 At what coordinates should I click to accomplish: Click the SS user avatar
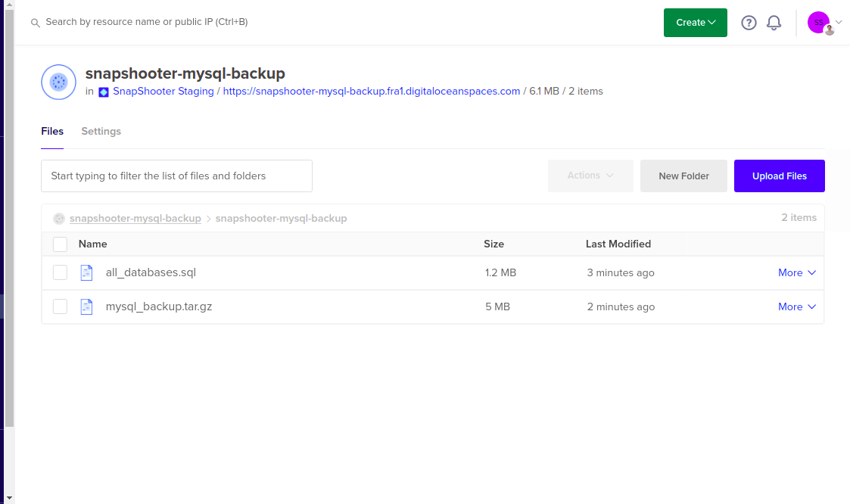(818, 22)
